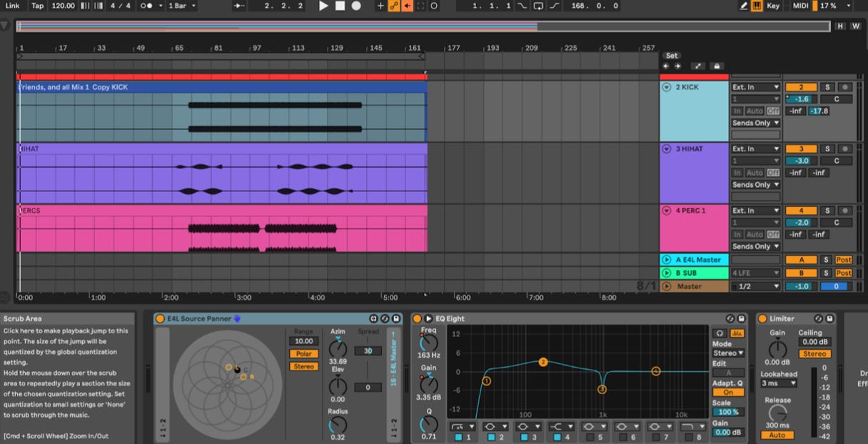Click the MIDI map mode switch
868x444 pixels.
[801, 6]
